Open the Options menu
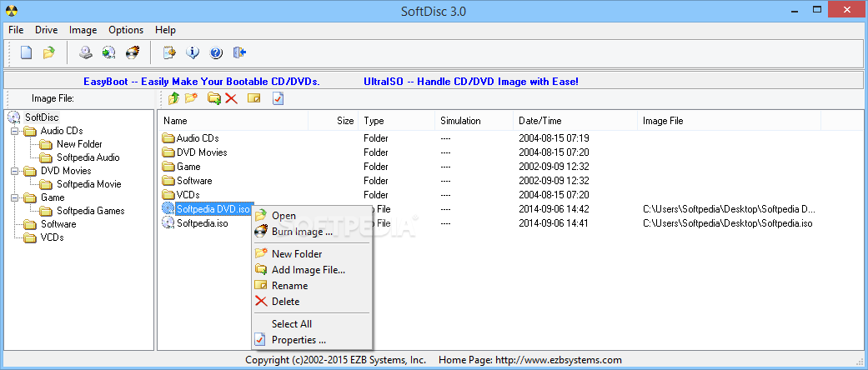868x370 pixels. click(x=126, y=30)
